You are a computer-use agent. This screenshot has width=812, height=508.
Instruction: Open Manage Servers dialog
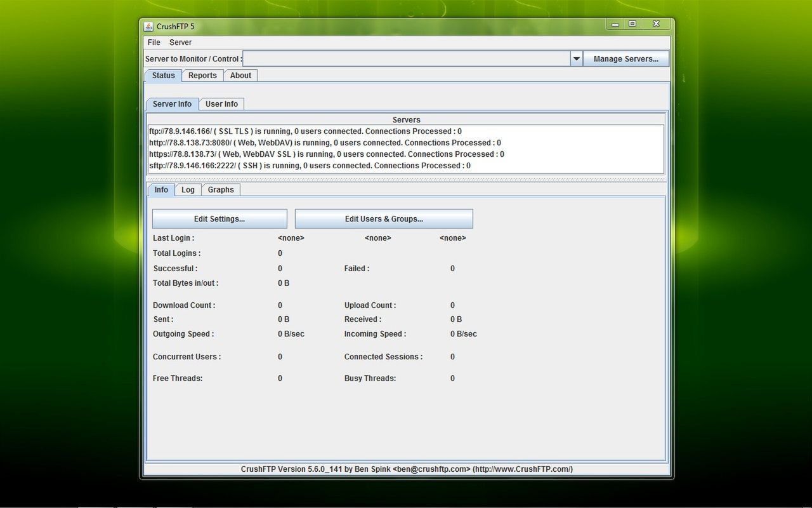(626, 59)
